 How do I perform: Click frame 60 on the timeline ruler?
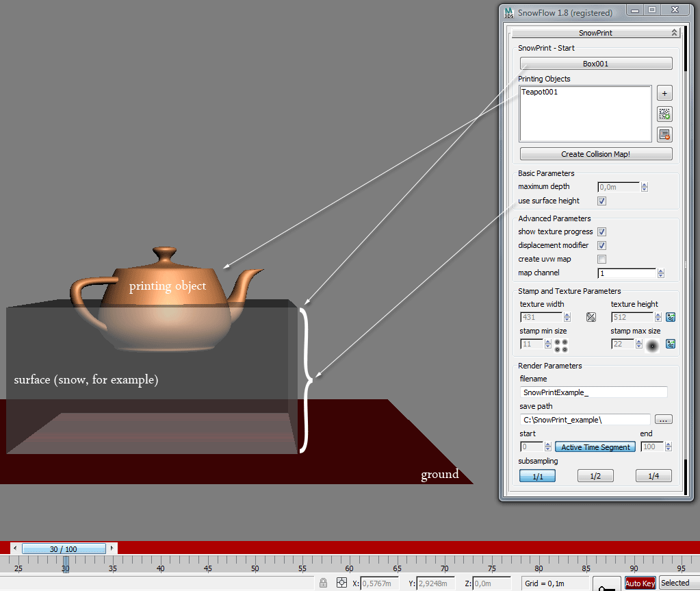coord(349,568)
